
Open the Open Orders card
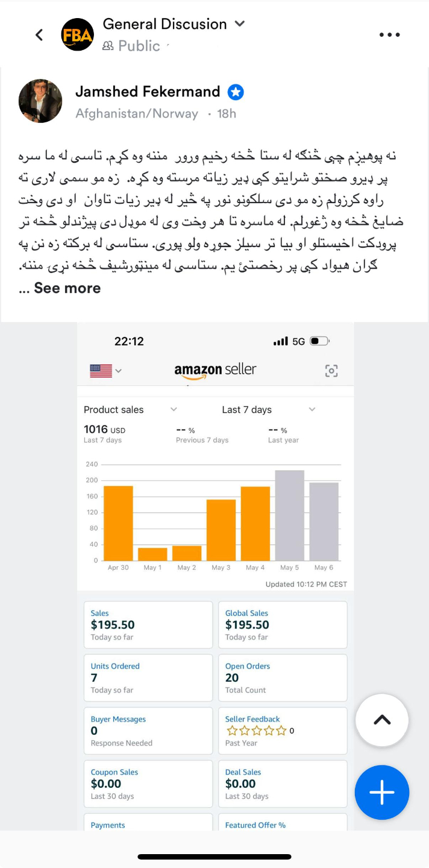283,678
